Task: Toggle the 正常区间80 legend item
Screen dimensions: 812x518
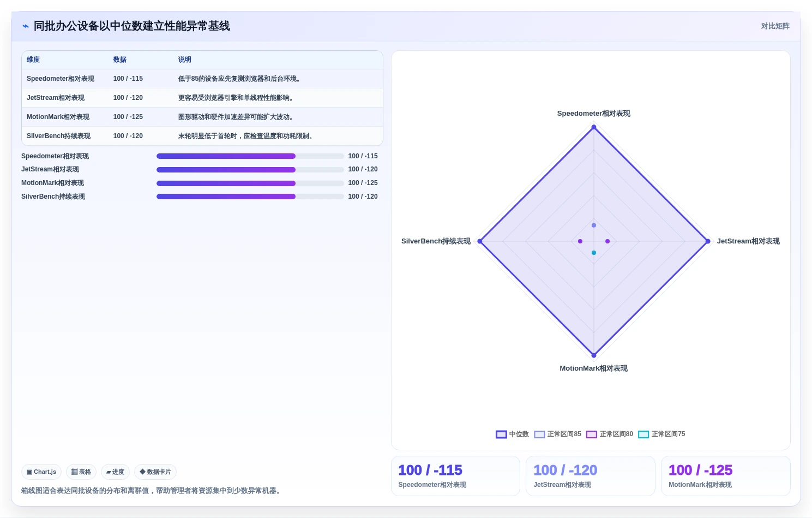Action: point(610,434)
